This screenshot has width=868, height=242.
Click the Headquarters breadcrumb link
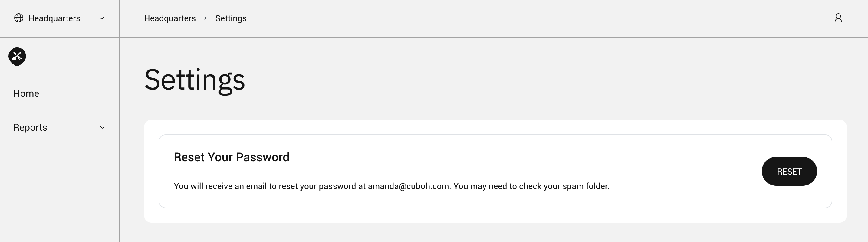[170, 18]
